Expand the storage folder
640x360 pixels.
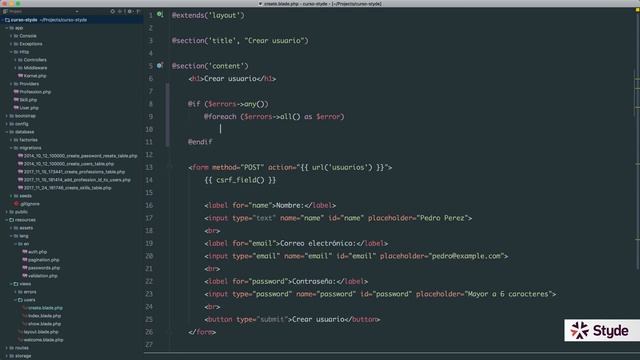coord(7,356)
